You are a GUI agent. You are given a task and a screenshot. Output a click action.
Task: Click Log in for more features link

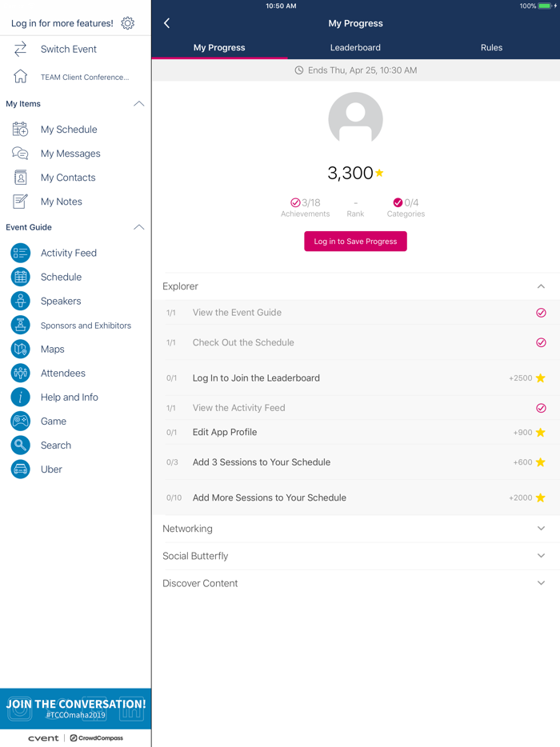click(62, 23)
